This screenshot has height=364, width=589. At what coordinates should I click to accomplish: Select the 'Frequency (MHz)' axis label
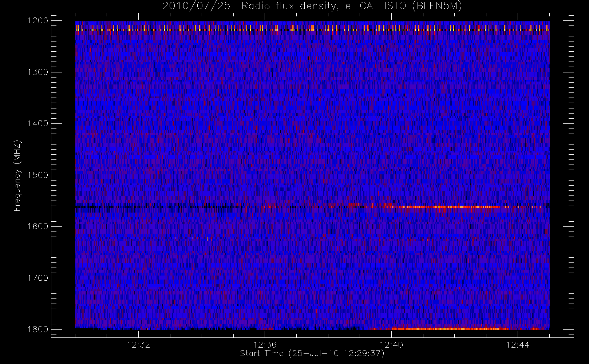[17, 175]
